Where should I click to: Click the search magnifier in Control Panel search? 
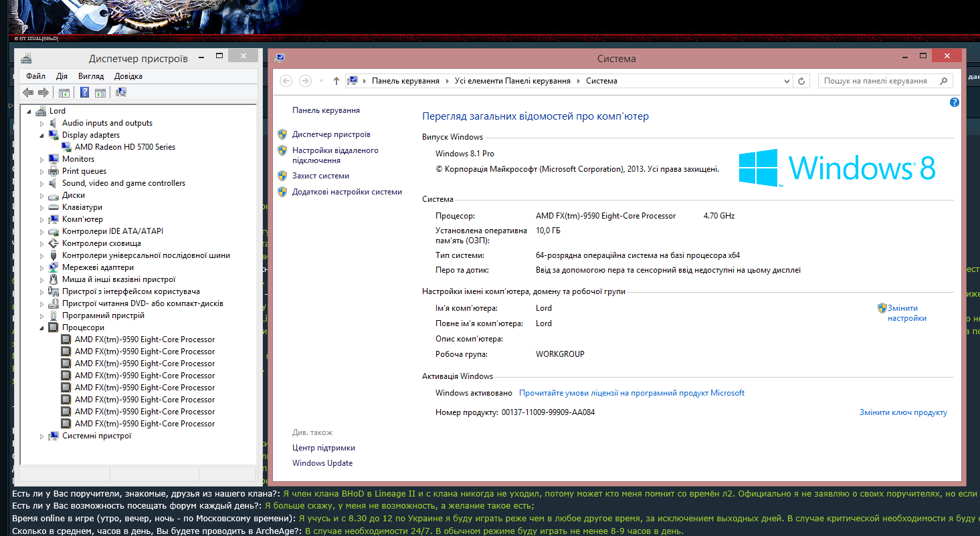[944, 81]
